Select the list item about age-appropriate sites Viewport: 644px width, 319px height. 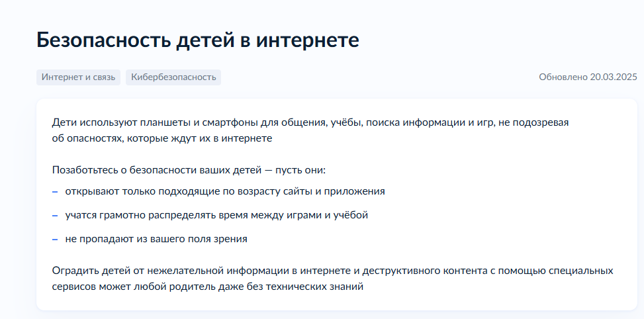pos(224,191)
